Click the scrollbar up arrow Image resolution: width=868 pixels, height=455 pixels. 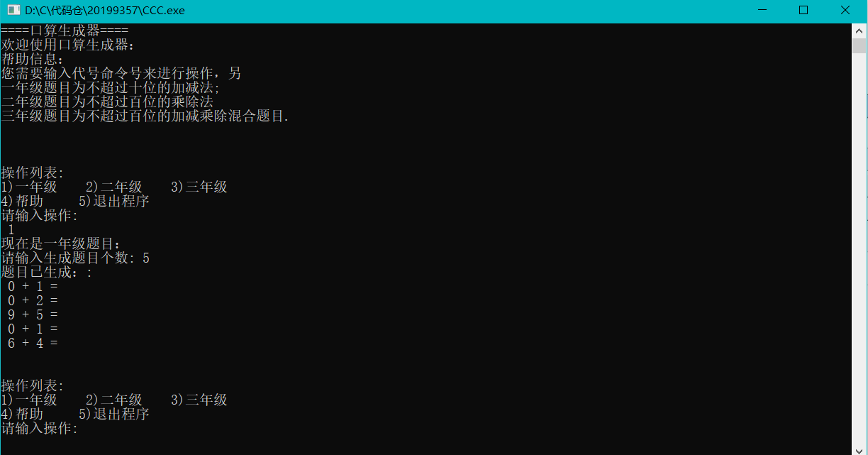pos(859,31)
